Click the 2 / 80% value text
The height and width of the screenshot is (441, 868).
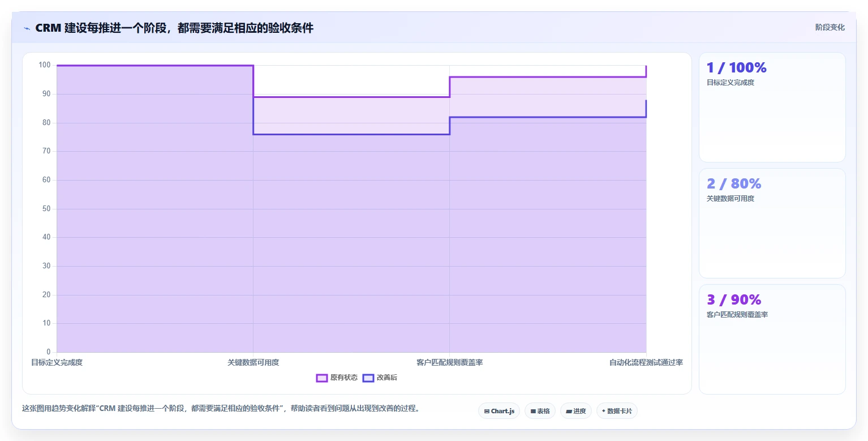tap(734, 183)
